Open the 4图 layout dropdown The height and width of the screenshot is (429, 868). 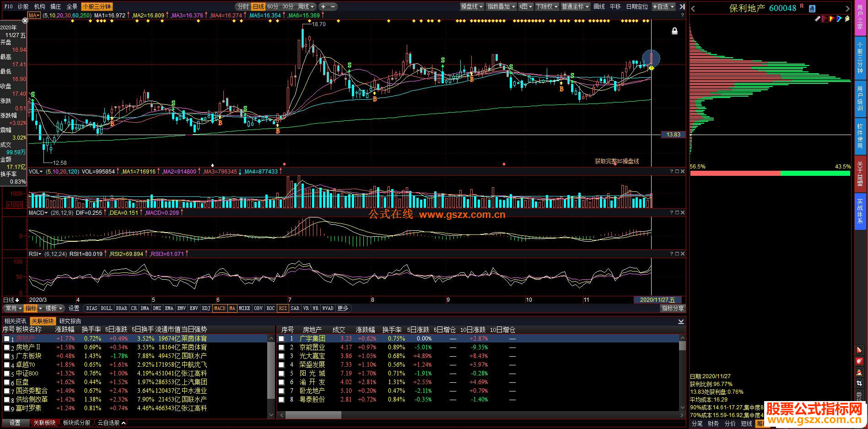coord(526,6)
